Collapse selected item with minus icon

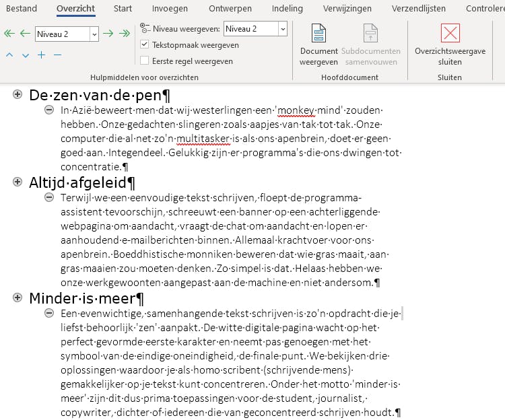[58, 55]
